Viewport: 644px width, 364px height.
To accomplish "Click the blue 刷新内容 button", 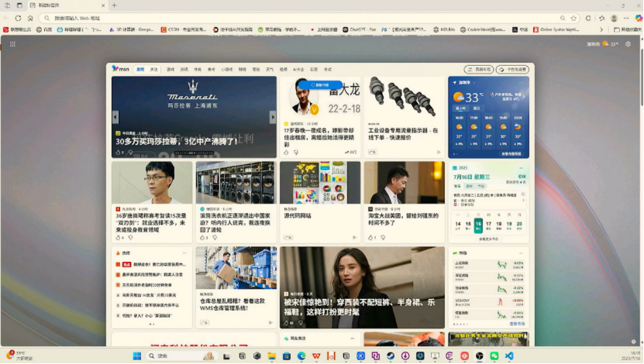I will (x=320, y=85).
